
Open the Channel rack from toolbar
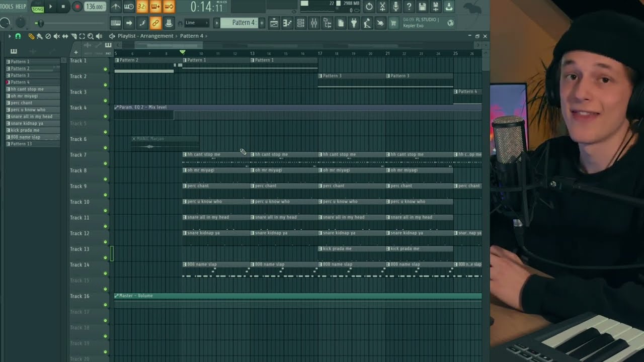pos(300,23)
